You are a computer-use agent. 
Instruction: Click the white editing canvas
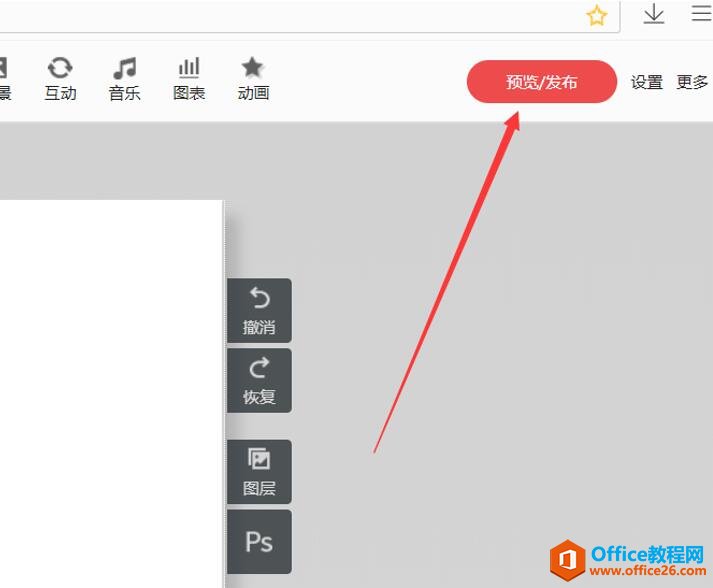pyautogui.click(x=111, y=394)
